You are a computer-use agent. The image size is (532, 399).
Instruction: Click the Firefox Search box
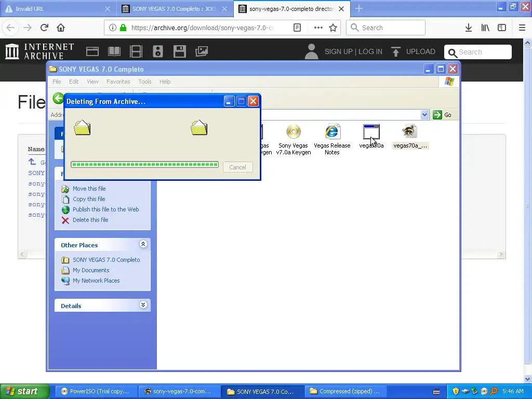coord(386,28)
